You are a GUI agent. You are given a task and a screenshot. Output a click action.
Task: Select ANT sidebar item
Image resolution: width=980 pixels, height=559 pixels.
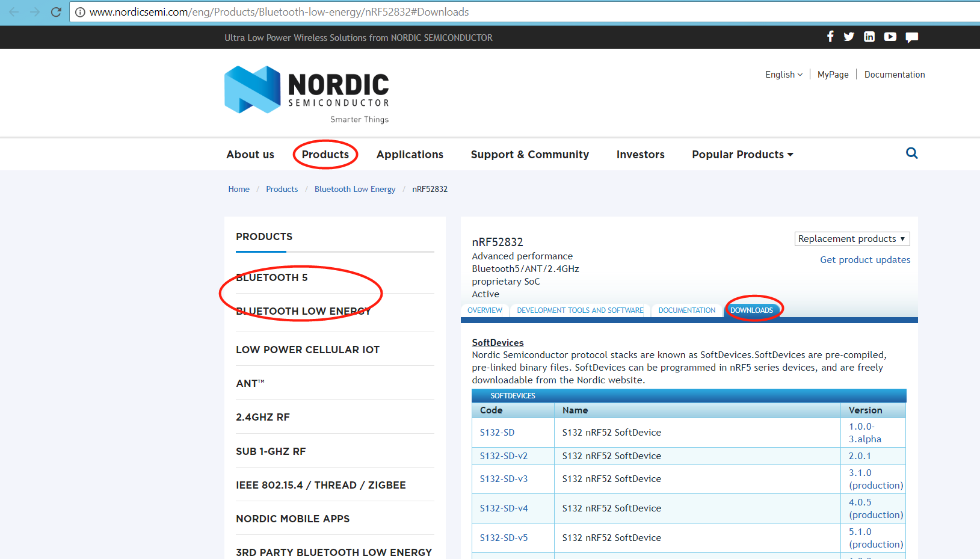[250, 383]
